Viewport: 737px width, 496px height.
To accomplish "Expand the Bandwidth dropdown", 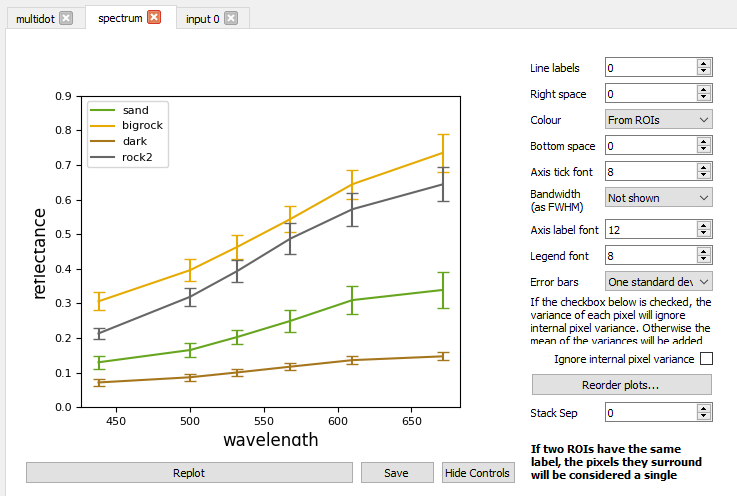I will coord(658,198).
